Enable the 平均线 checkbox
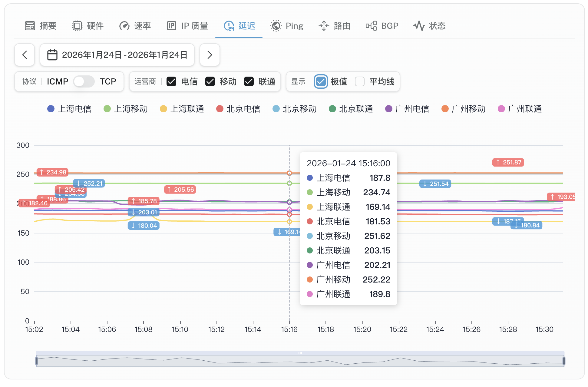Viewport: 588px width, 387px height. click(359, 81)
